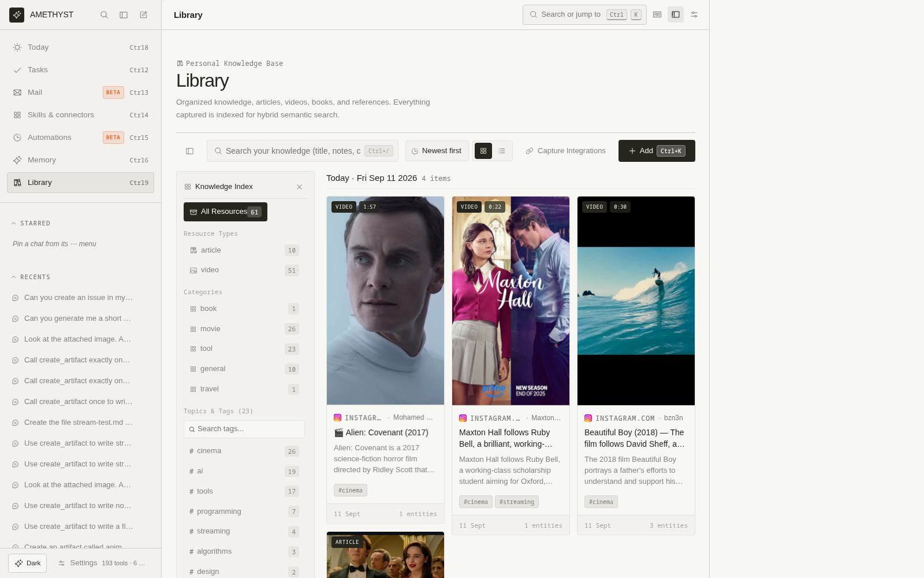Select the algorithms tag filter
Viewport: 924px width, 578px height.
tap(245, 551)
